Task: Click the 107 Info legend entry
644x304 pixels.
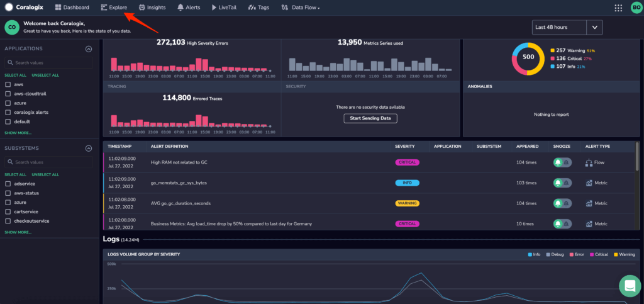Action: coord(568,66)
